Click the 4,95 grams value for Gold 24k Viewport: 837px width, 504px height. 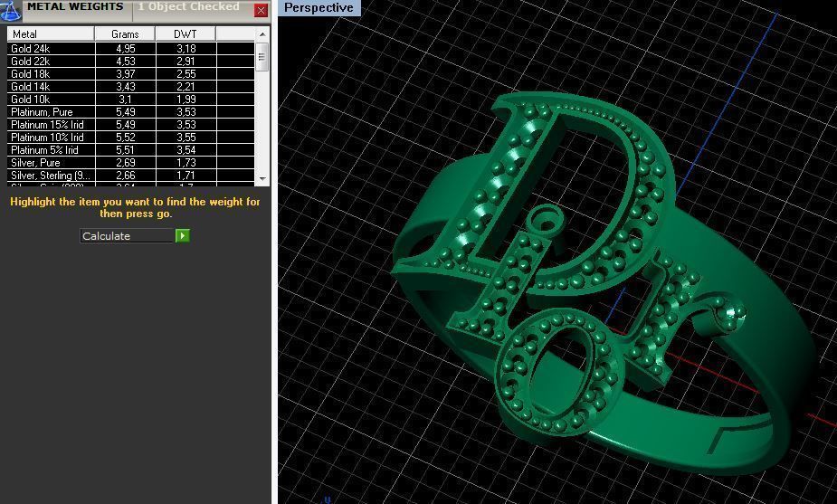[x=126, y=49]
